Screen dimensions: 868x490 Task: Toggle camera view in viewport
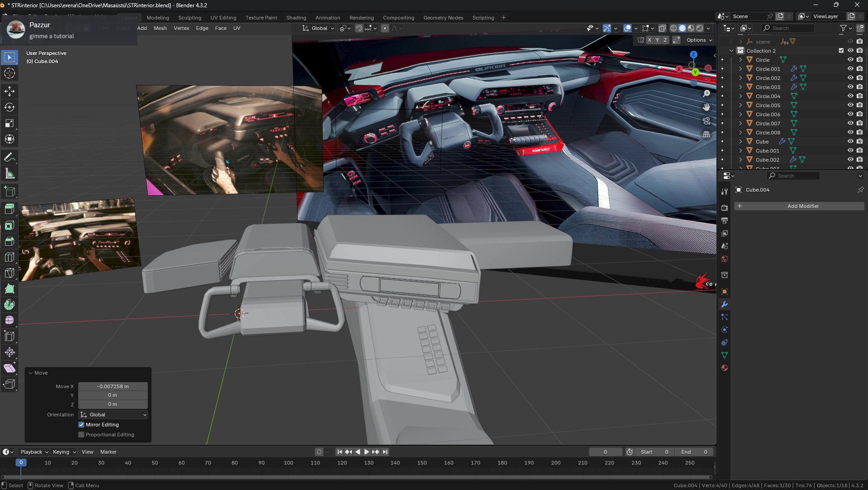(706, 121)
